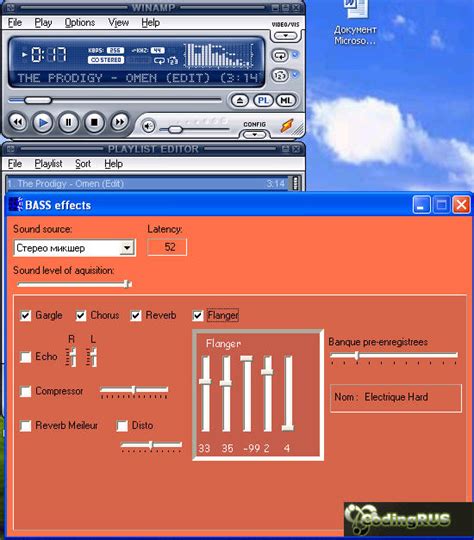474x540 pixels.
Task: Uncheck the Gargle checkbox
Action: click(x=25, y=315)
